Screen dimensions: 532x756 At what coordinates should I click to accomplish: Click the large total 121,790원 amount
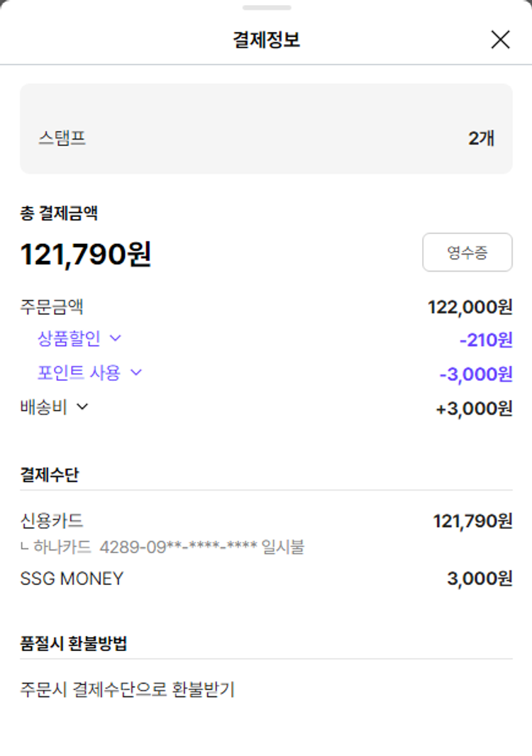point(86,255)
